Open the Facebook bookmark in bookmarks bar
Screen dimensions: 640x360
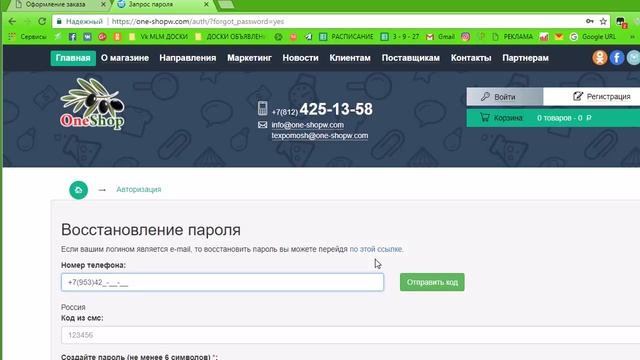pos(72,37)
